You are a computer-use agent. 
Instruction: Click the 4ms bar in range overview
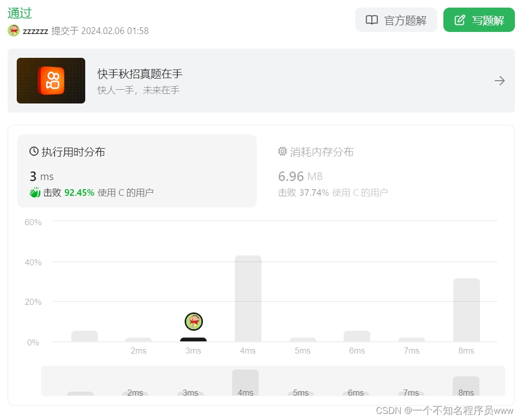coord(245,382)
